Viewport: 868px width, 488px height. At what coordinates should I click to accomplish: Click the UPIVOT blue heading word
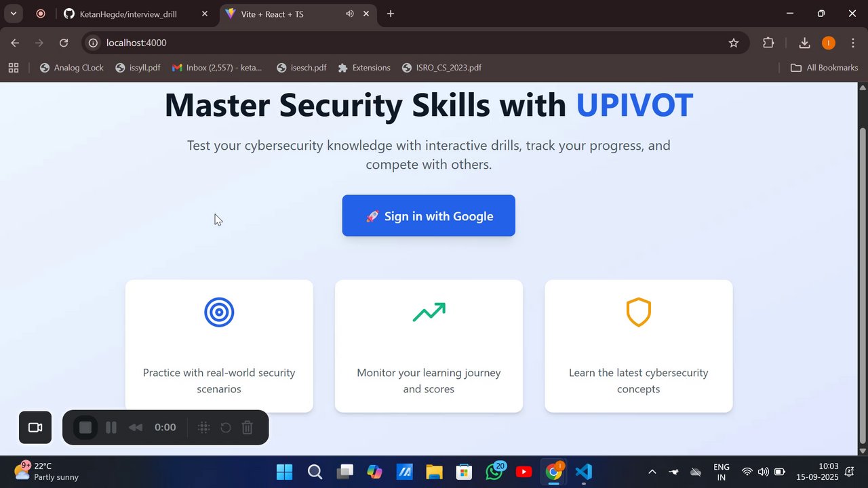tap(634, 105)
